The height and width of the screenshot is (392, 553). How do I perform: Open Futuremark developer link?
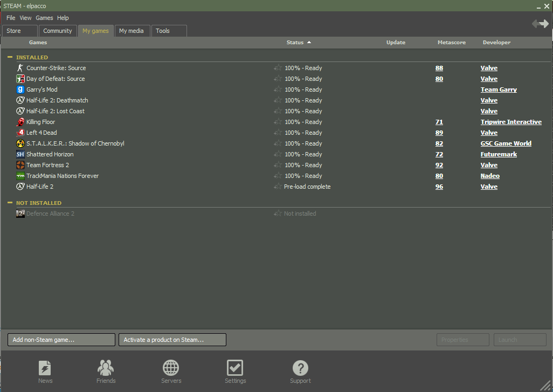(499, 154)
